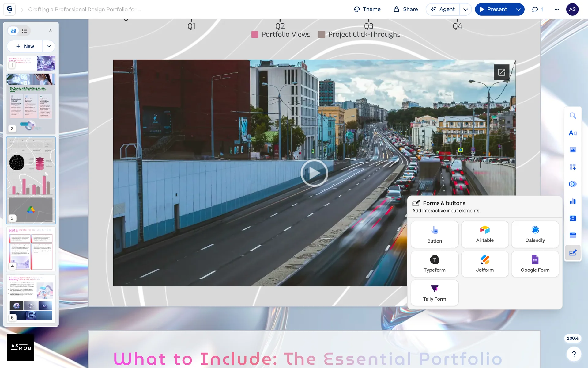This screenshot has height=368, width=588.
Task: Expand the Agent dropdown chevron
Action: [x=466, y=9]
